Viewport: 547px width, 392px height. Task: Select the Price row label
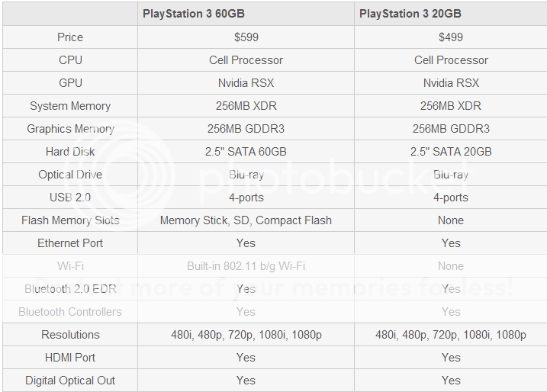[70, 37]
